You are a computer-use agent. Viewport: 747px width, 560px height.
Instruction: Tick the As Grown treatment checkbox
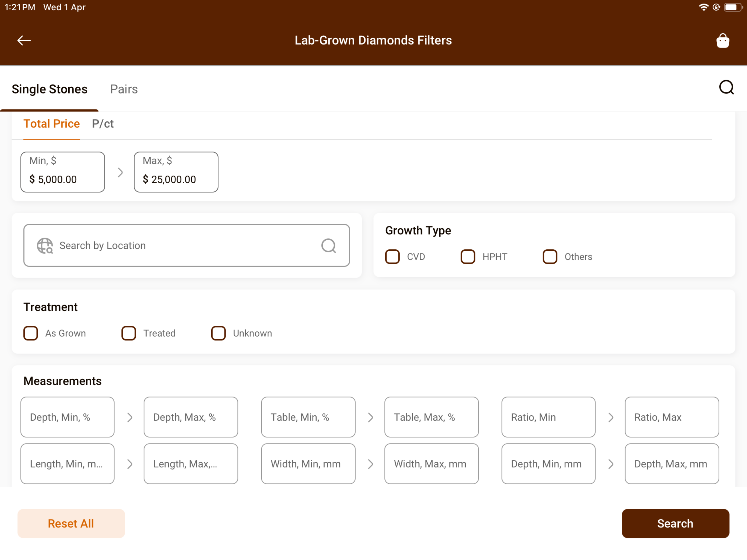click(x=31, y=333)
